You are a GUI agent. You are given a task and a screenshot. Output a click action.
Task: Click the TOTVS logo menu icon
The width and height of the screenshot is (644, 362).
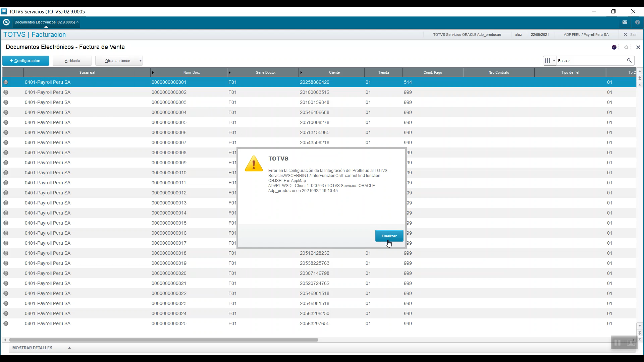point(6,22)
